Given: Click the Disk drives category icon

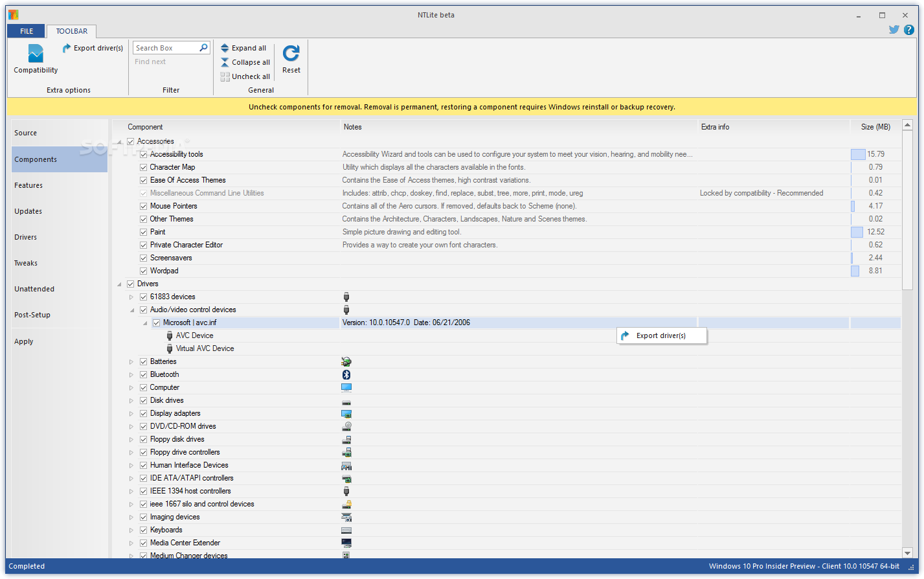Looking at the screenshot, I should point(346,402).
